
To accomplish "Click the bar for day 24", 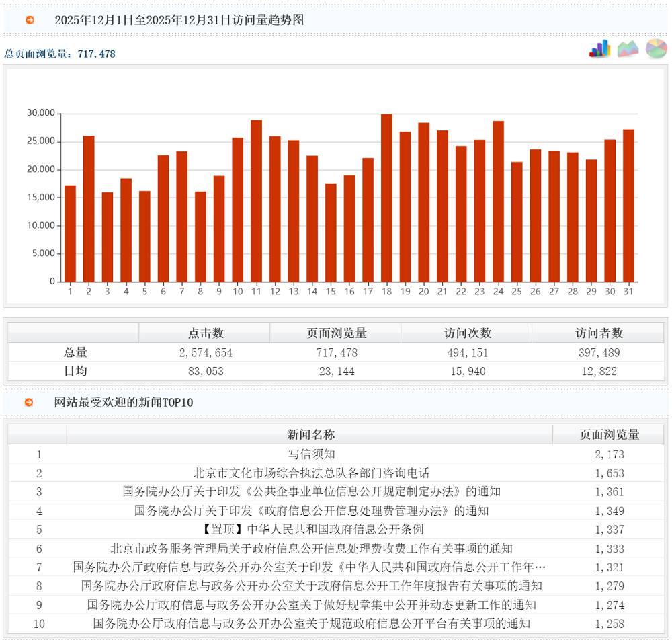I will click(498, 201).
